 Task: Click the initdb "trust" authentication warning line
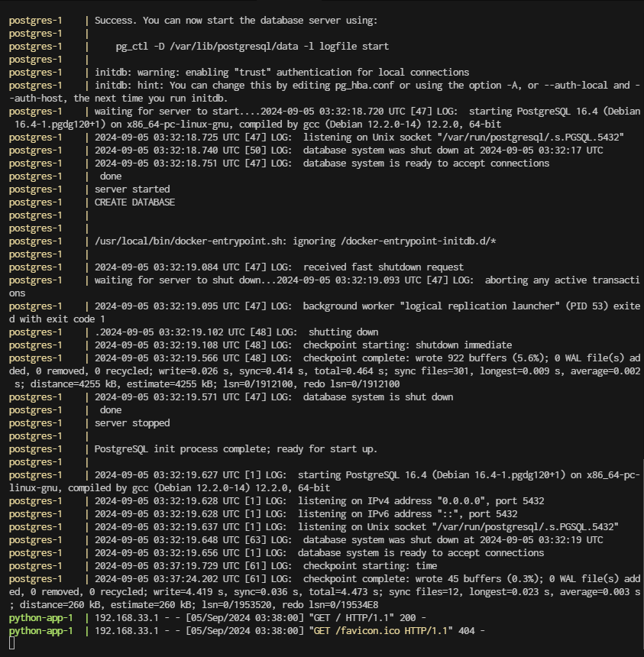[x=282, y=73]
